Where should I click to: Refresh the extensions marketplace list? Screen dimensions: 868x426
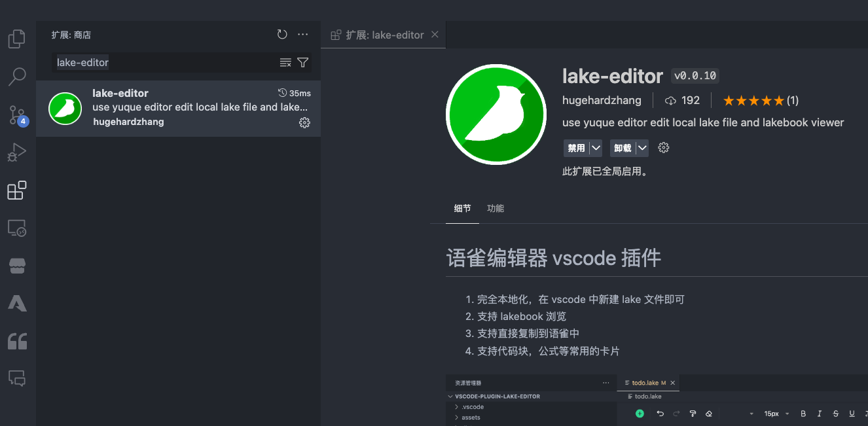282,35
